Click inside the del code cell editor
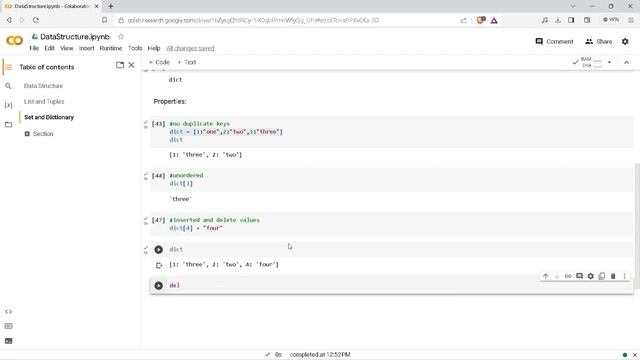This screenshot has height=360, width=640. click(x=400, y=285)
